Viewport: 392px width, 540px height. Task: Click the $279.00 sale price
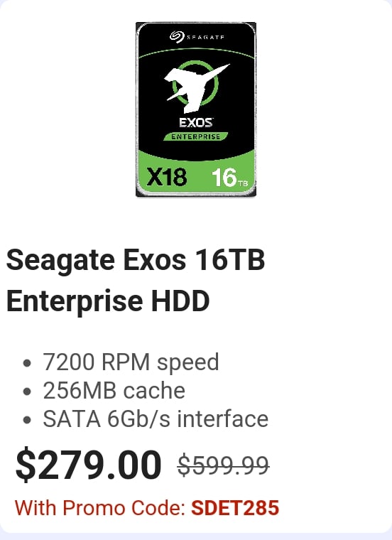(89, 465)
